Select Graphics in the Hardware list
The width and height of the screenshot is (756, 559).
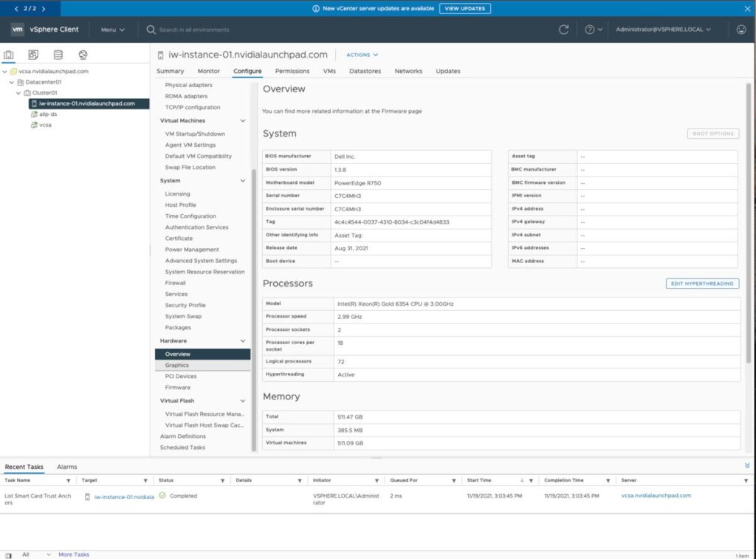click(x=177, y=365)
